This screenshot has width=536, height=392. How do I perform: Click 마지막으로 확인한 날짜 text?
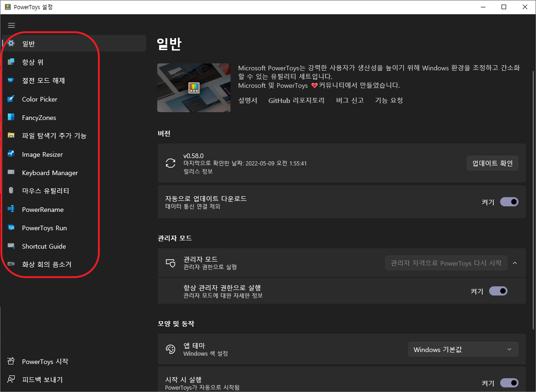(x=245, y=163)
